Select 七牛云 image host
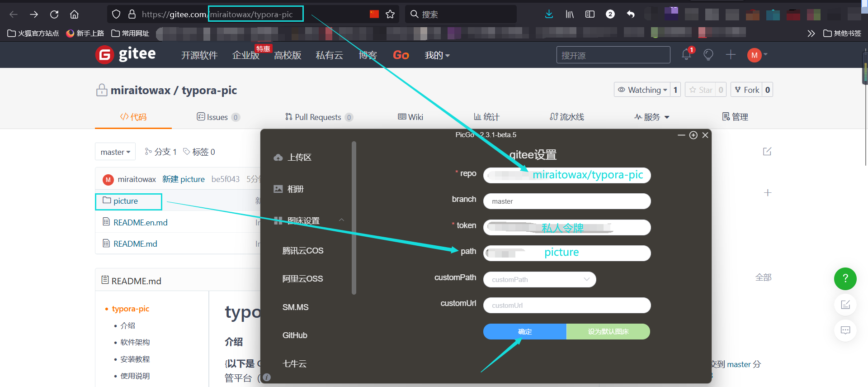 [294, 364]
